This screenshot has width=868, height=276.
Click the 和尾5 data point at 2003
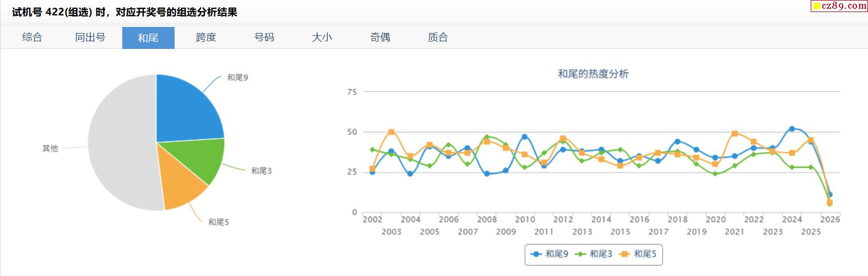(x=391, y=132)
